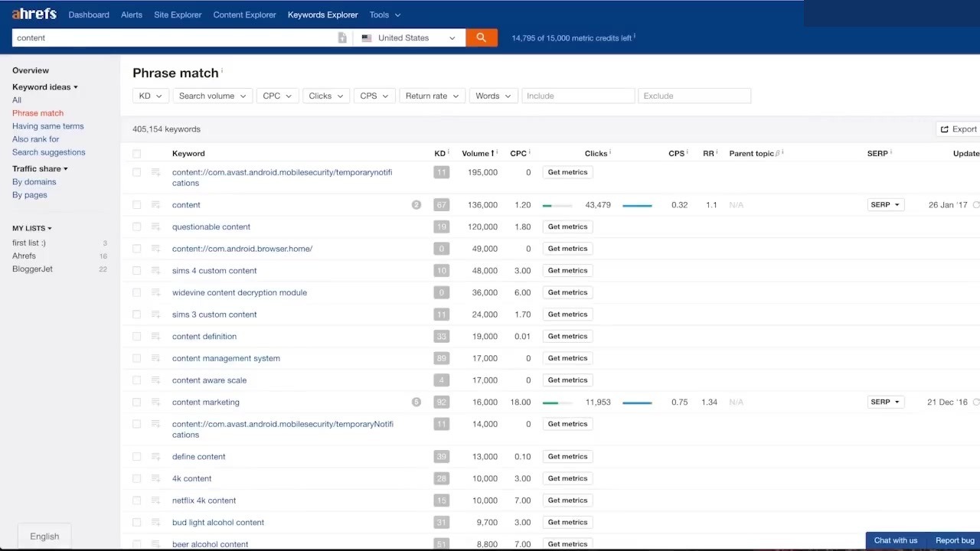Click the add-to-list icon for sims 4 custom content
The image size is (980, 551).
coord(156,270)
